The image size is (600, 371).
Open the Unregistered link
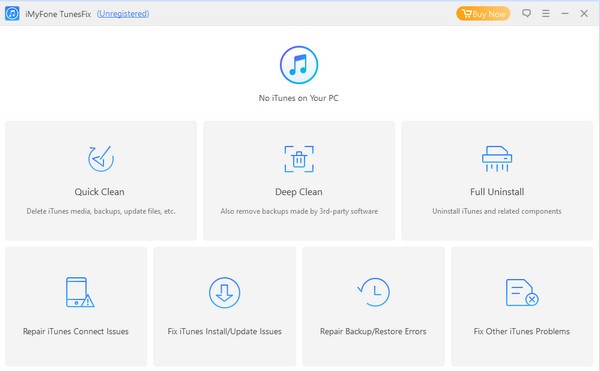pos(123,14)
